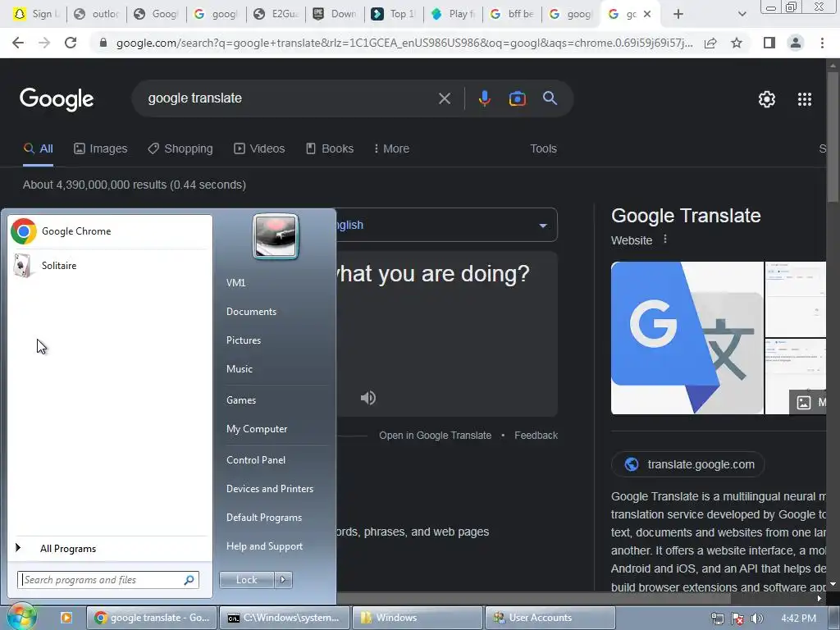This screenshot has width=840, height=630.
Task: Open Chrome profile avatar
Action: click(x=796, y=43)
